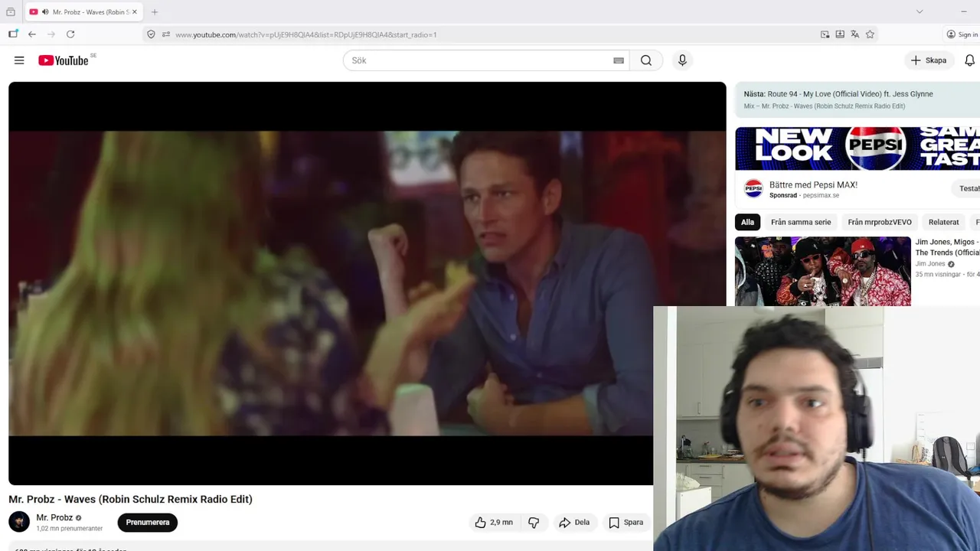
Task: Subscribe with the Prenumerera button
Action: tap(148, 523)
